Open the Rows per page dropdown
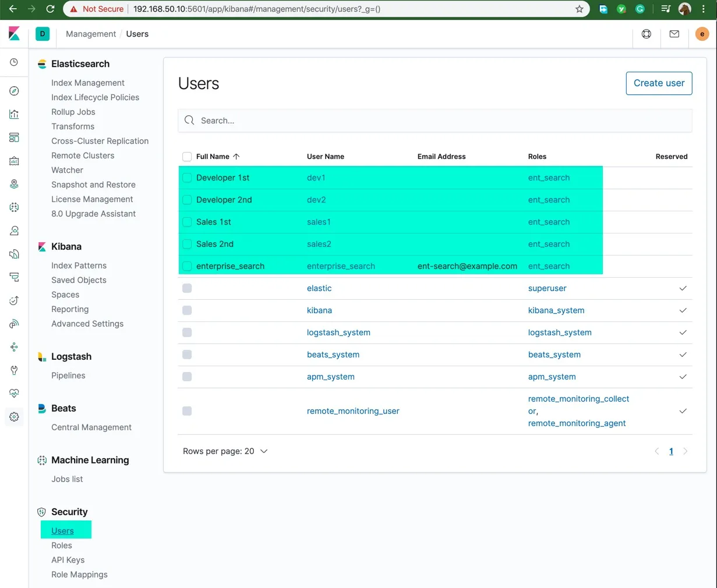 point(225,451)
